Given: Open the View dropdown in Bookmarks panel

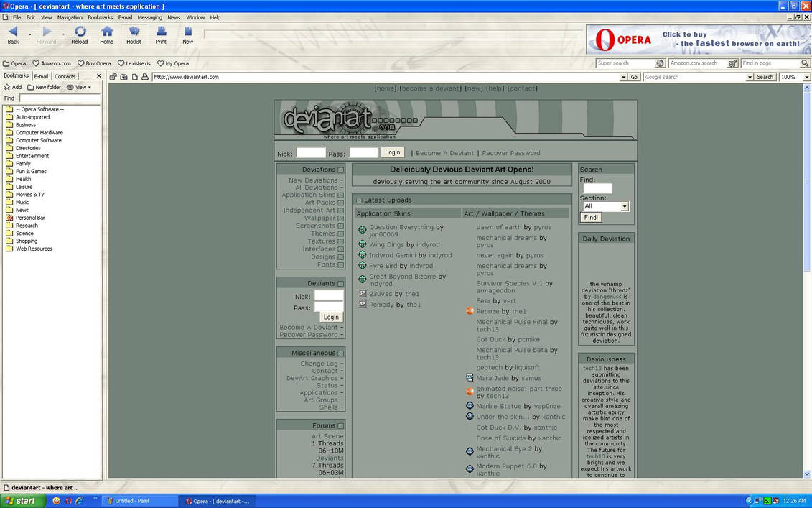Looking at the screenshot, I should [79, 87].
